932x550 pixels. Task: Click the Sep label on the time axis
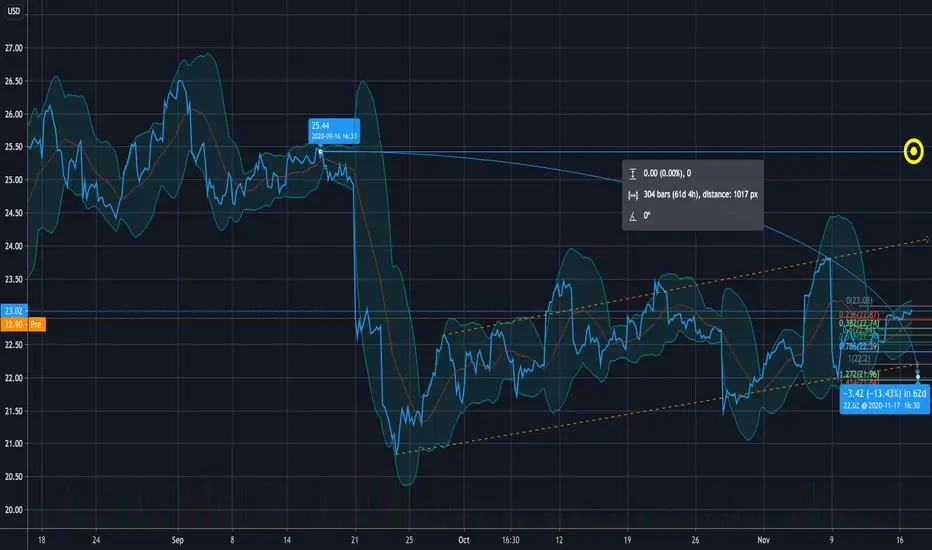(177, 540)
